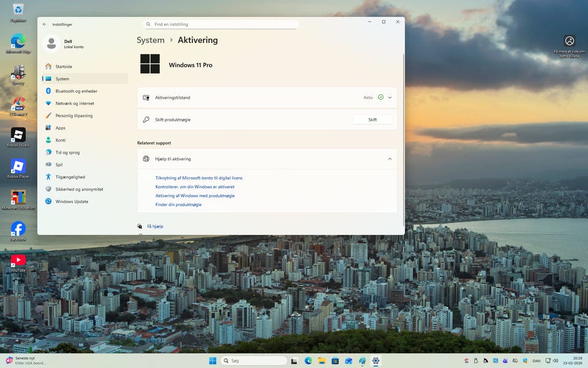Screen dimensions: 588x368
Task: Click System in the breadcrumb
Action: [151, 40]
